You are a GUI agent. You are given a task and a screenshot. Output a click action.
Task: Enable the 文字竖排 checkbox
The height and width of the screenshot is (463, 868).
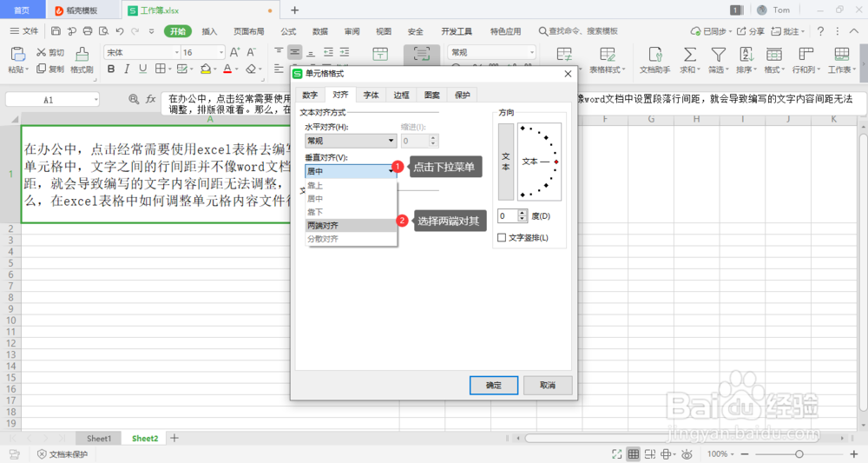[502, 238]
